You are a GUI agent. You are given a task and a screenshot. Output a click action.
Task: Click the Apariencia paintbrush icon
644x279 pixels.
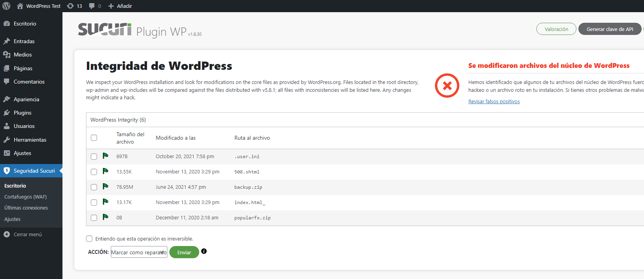coord(7,99)
